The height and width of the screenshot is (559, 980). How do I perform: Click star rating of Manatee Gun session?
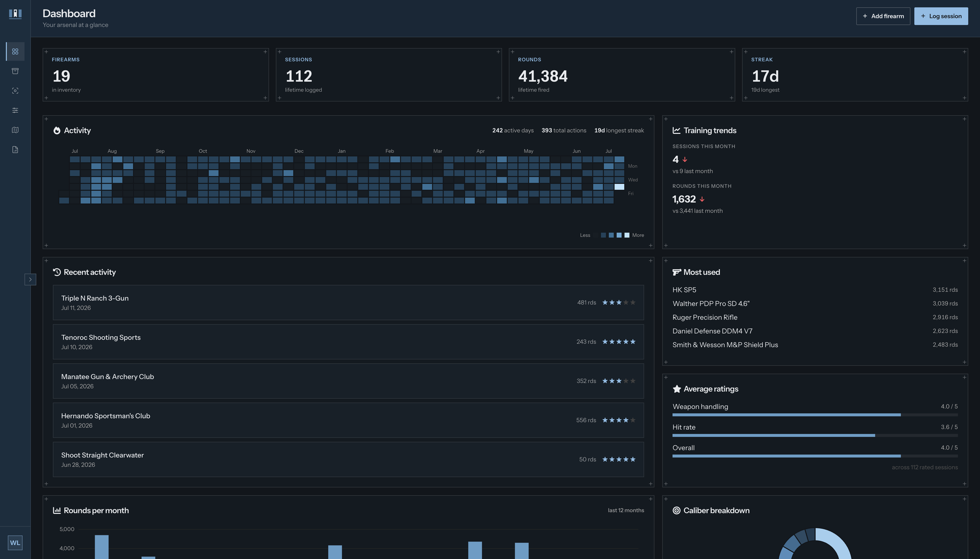tap(619, 381)
